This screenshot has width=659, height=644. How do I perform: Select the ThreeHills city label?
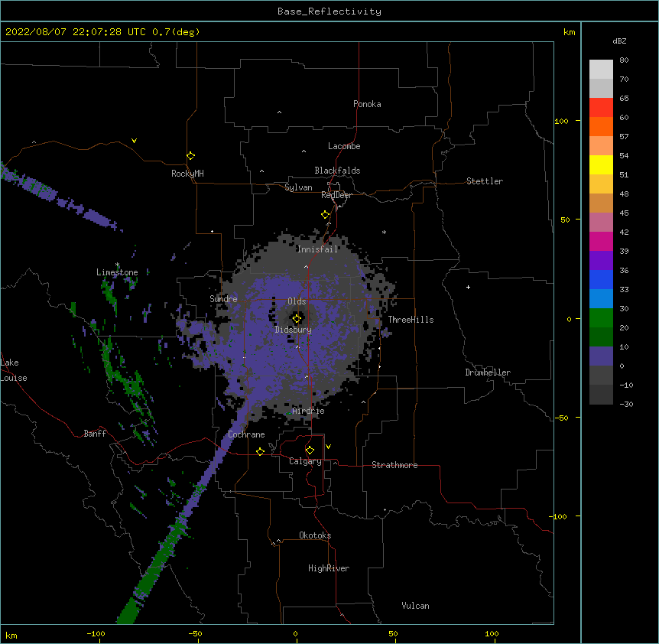[411, 320]
